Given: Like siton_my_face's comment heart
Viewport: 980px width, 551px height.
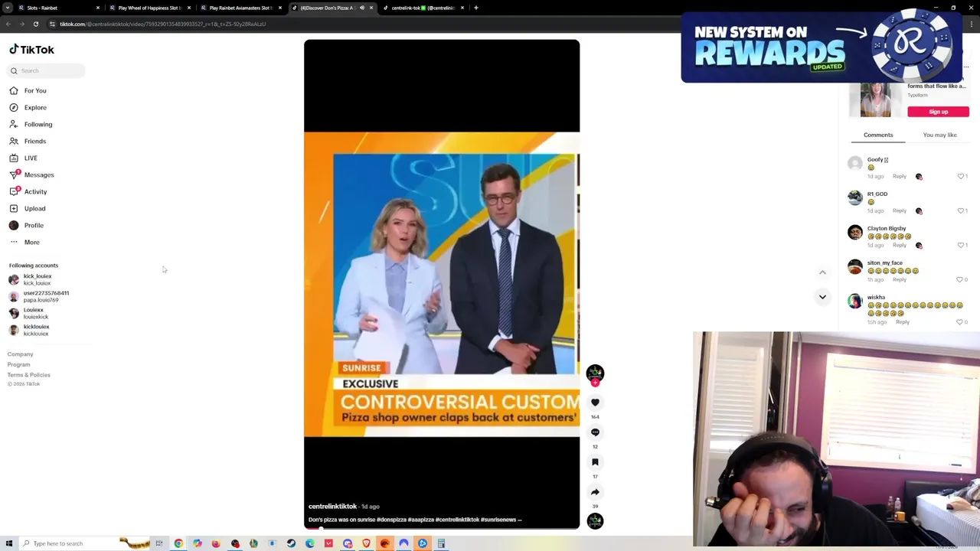Looking at the screenshot, I should [961, 279].
